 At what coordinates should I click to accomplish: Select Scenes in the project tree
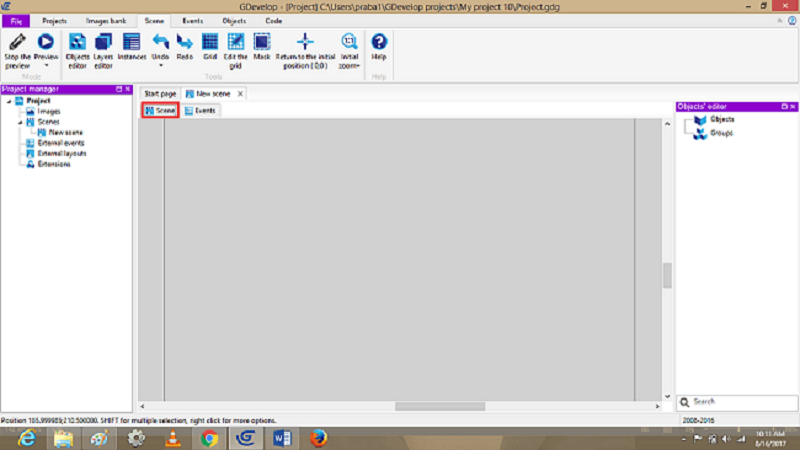[48, 122]
